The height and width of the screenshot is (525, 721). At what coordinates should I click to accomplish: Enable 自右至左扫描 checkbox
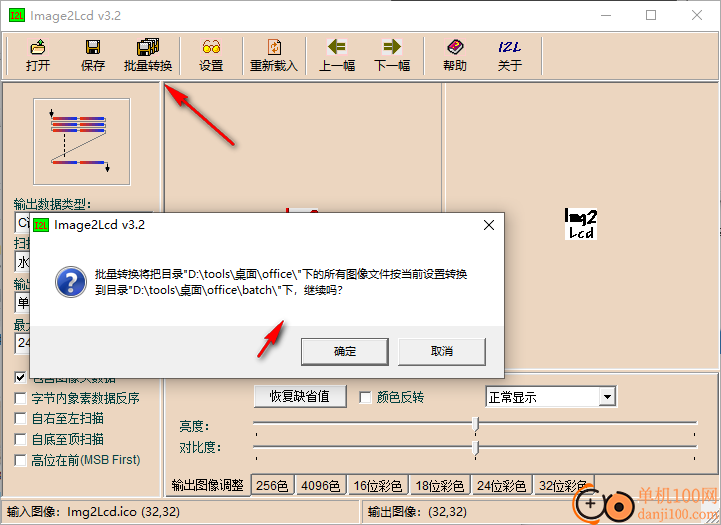[20, 418]
